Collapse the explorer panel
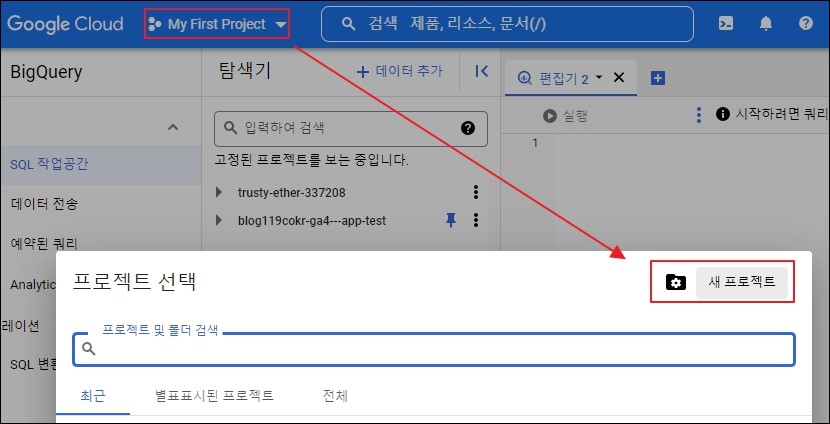The image size is (830, 424). pos(481,71)
